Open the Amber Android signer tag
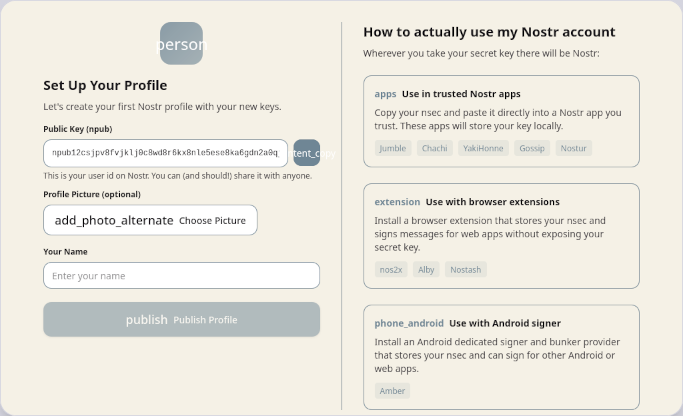Viewport: 683px width, 416px height. coord(392,391)
